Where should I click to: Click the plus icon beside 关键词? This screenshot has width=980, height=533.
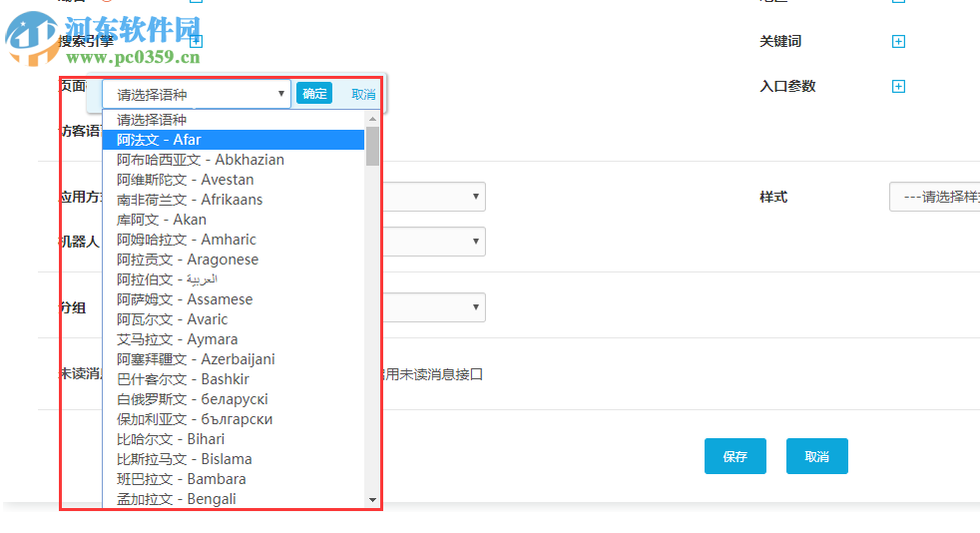[x=898, y=41]
